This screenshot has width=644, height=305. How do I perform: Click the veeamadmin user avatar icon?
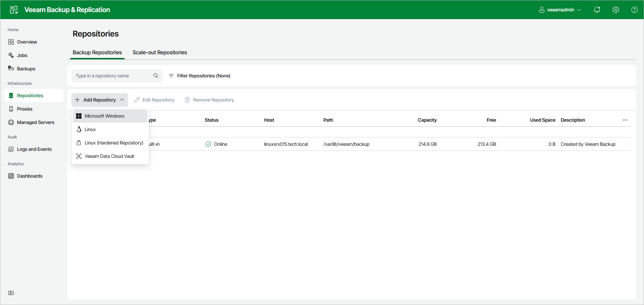point(542,10)
